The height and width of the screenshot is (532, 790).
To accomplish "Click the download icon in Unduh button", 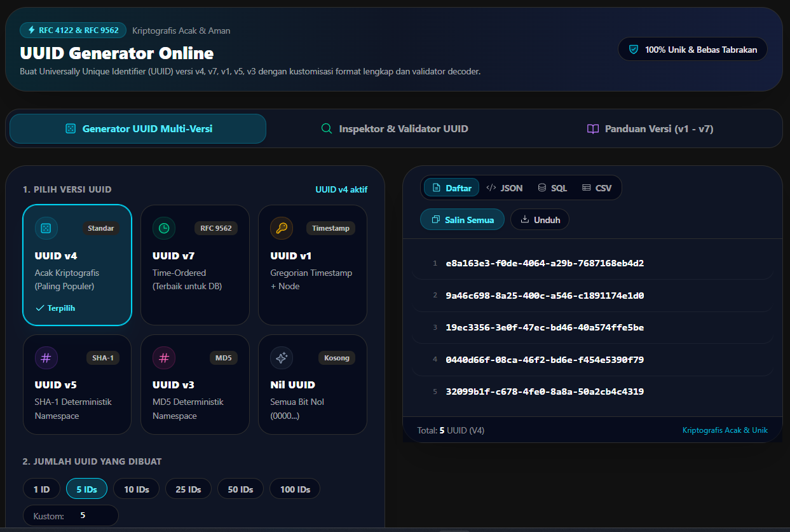I will pyautogui.click(x=525, y=219).
